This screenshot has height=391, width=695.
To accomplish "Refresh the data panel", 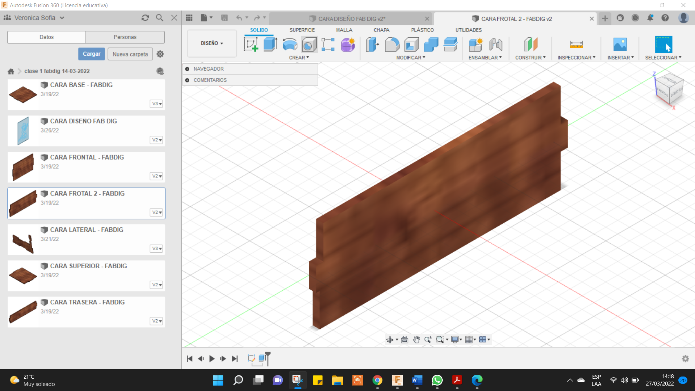I will coord(145,18).
